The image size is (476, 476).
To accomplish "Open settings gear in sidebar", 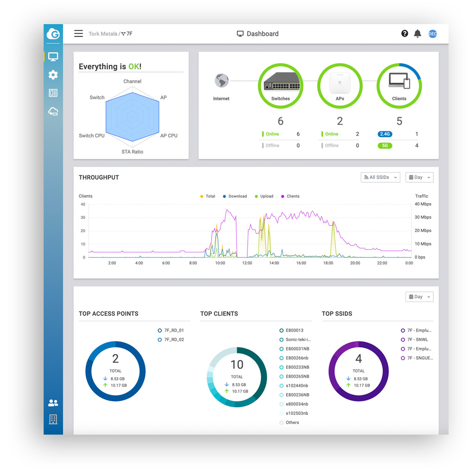I will pos(53,75).
